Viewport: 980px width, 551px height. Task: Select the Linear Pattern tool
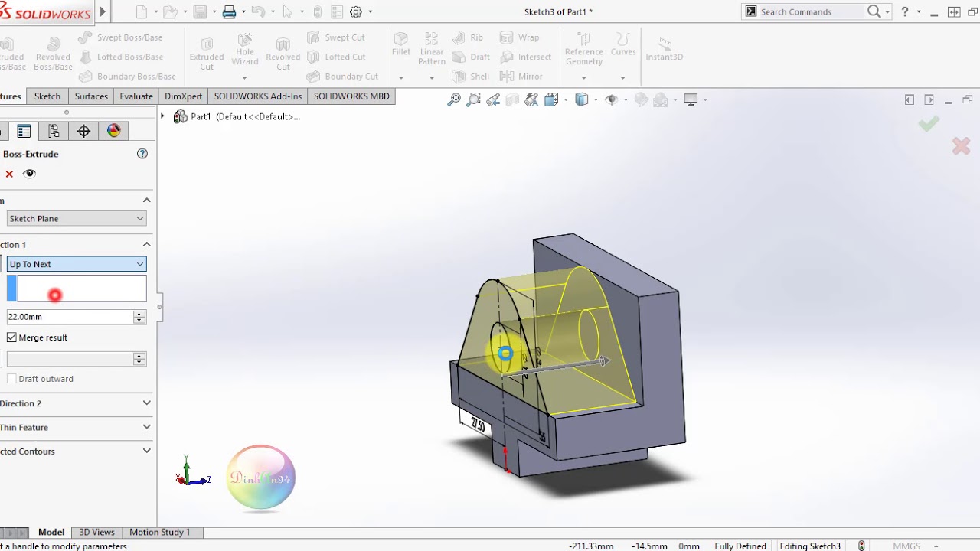click(x=432, y=48)
